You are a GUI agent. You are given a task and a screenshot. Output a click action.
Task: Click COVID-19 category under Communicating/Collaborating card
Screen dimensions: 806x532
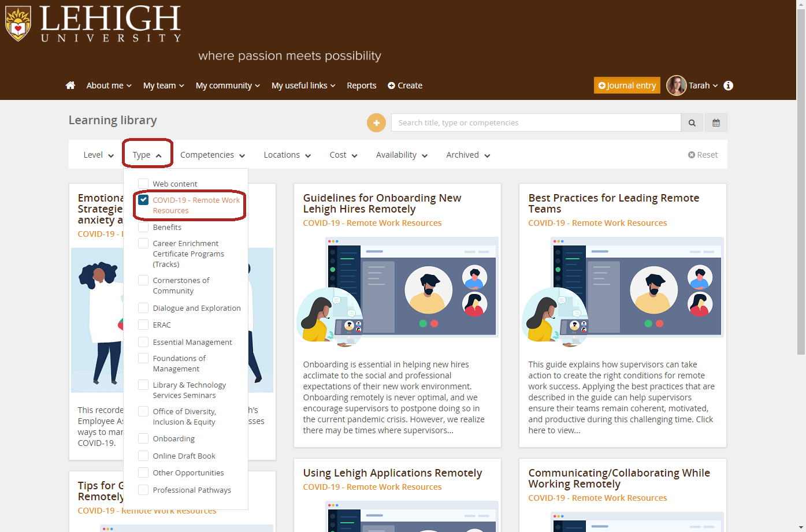(597, 498)
